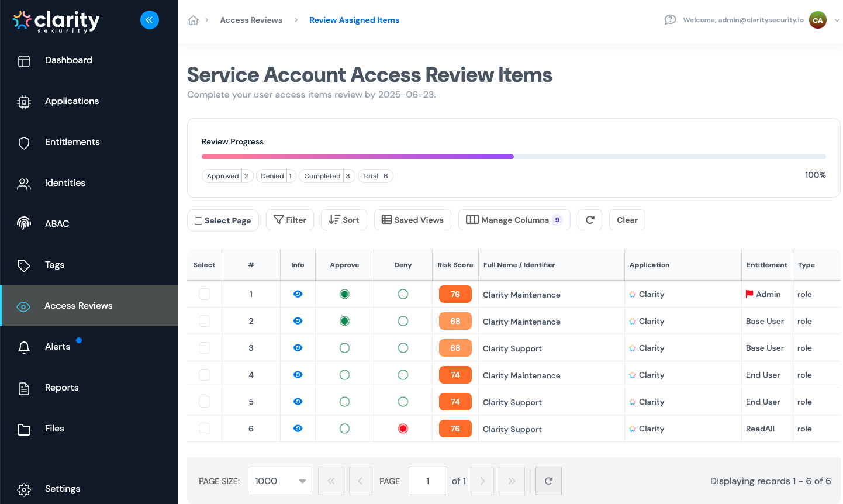The image size is (843, 504).
Task: Open the Saved Views dropdown
Action: (413, 220)
